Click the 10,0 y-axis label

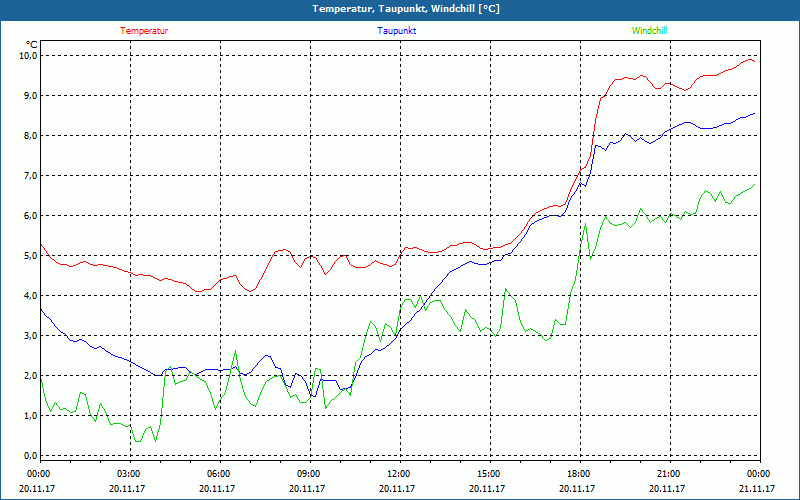[27, 55]
